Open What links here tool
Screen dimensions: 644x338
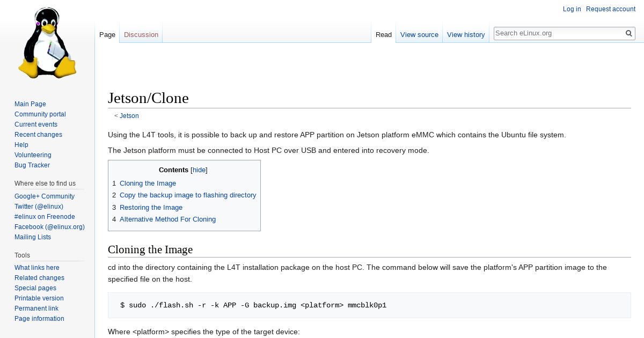click(37, 268)
